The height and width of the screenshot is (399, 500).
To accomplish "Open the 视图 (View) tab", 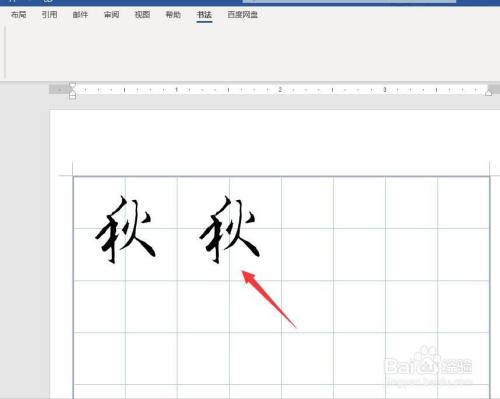I will pyautogui.click(x=142, y=15).
